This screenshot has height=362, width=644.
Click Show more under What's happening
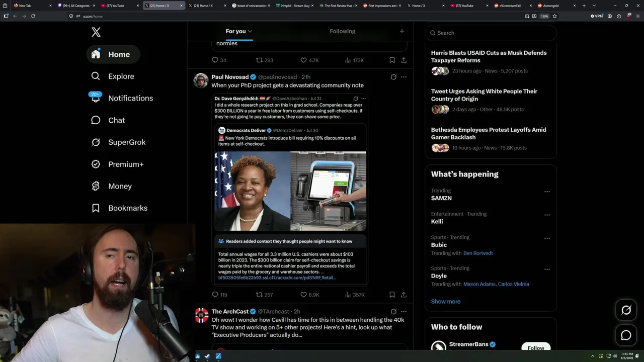tap(446, 302)
